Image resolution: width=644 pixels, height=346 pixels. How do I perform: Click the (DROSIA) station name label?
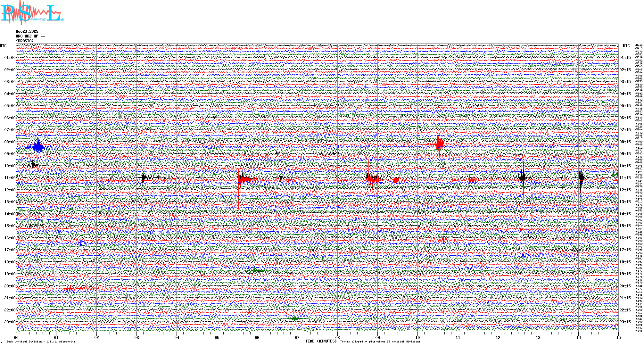(25, 41)
